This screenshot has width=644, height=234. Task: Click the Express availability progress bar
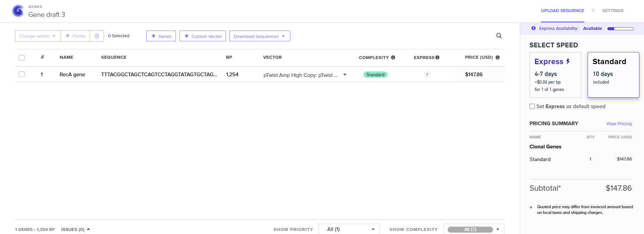coord(621,29)
